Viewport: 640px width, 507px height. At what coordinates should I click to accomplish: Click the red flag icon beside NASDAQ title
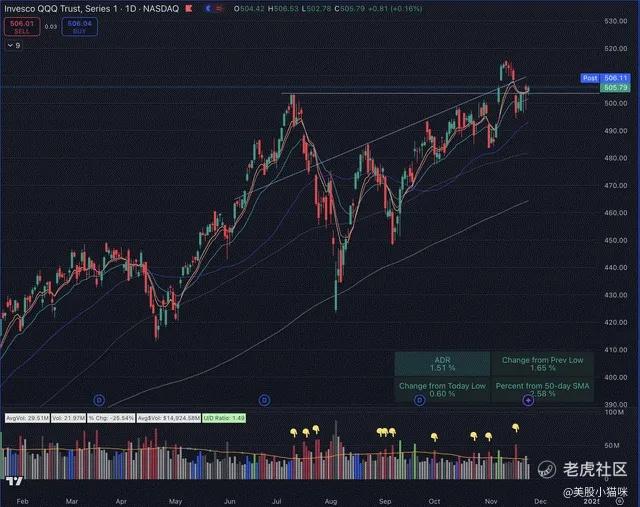(189, 9)
